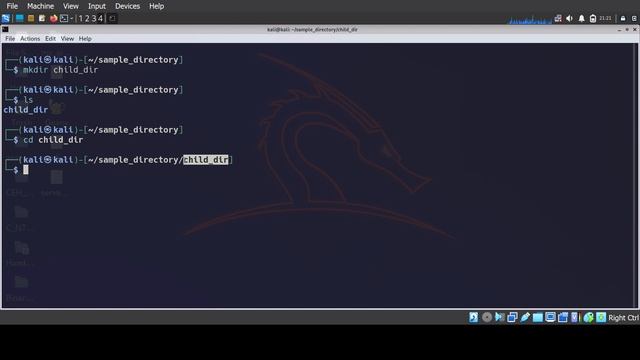The width and height of the screenshot is (640, 360).
Task: Open the terminal's Actions menu
Action: 30,38
